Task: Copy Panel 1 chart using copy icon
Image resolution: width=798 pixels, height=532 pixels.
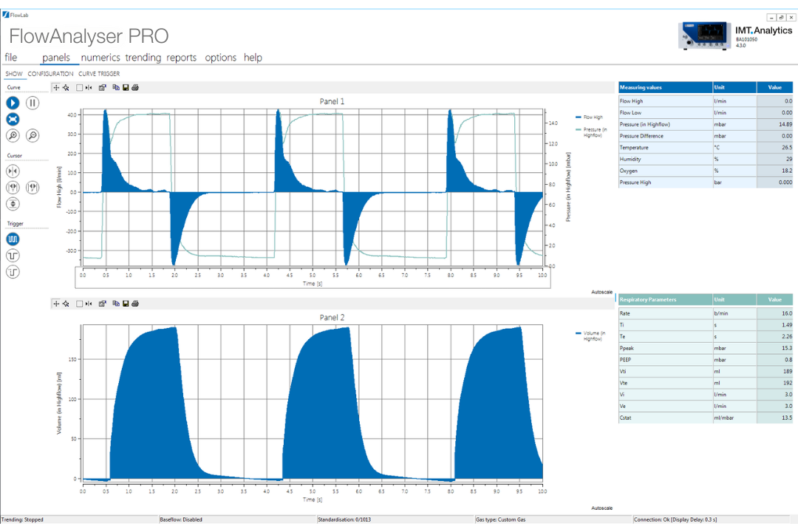Action: click(116, 87)
